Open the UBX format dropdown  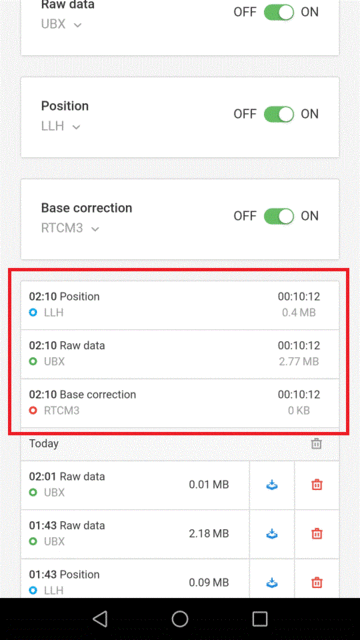[x=61, y=24]
